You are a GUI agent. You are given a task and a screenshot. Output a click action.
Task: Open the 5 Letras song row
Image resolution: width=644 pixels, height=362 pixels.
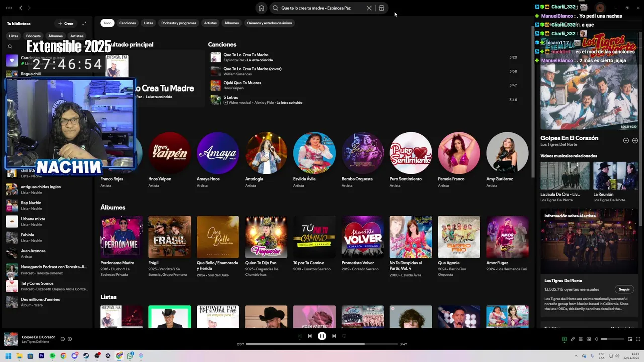pyautogui.click(x=363, y=100)
